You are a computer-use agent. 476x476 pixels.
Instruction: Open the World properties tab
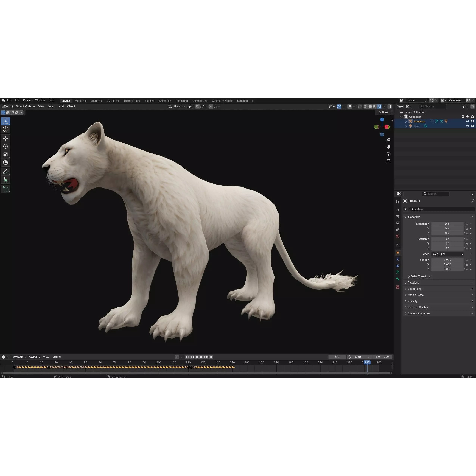click(x=398, y=236)
